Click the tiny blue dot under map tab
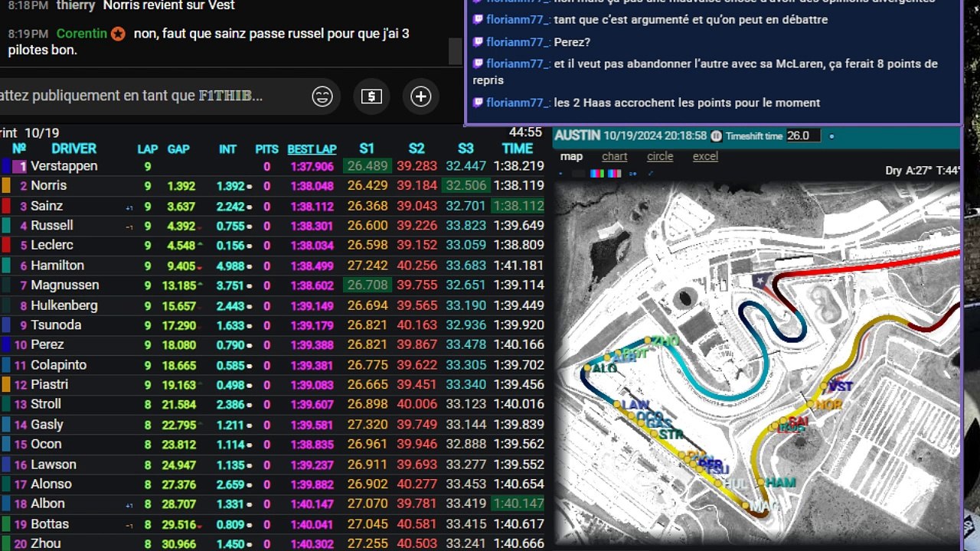980x551 pixels. tap(560, 174)
